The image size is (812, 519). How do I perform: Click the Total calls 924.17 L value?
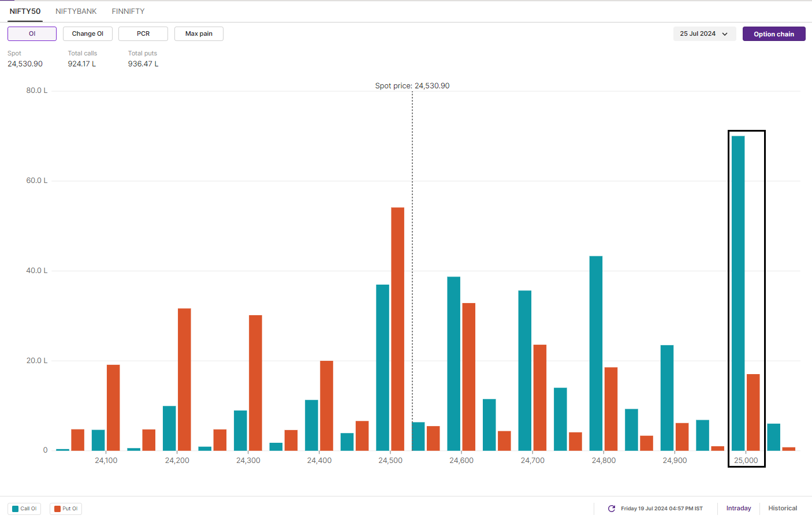[82, 64]
